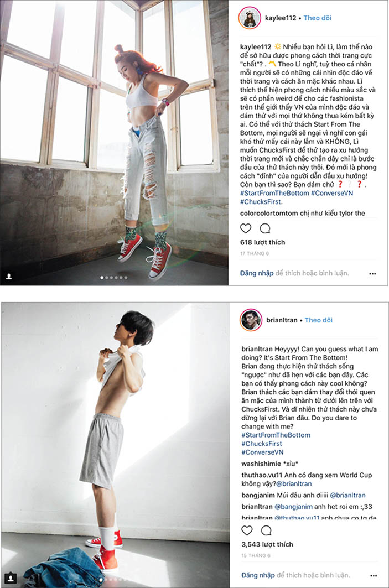Open more options on brianltran's post
This screenshot has height=588, width=389.
coord(374,576)
